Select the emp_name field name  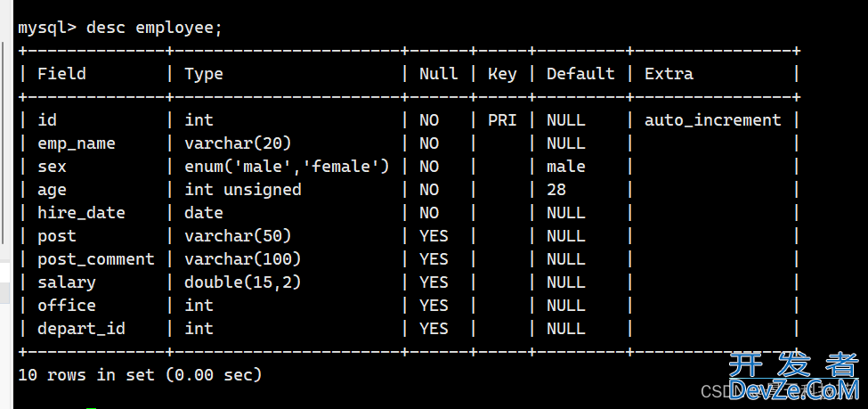pos(77,144)
